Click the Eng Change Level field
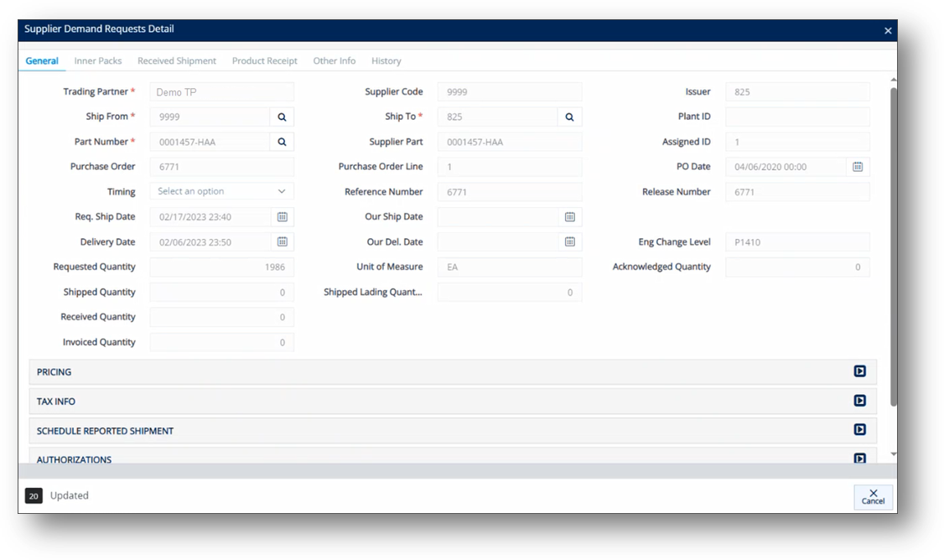 (x=797, y=242)
